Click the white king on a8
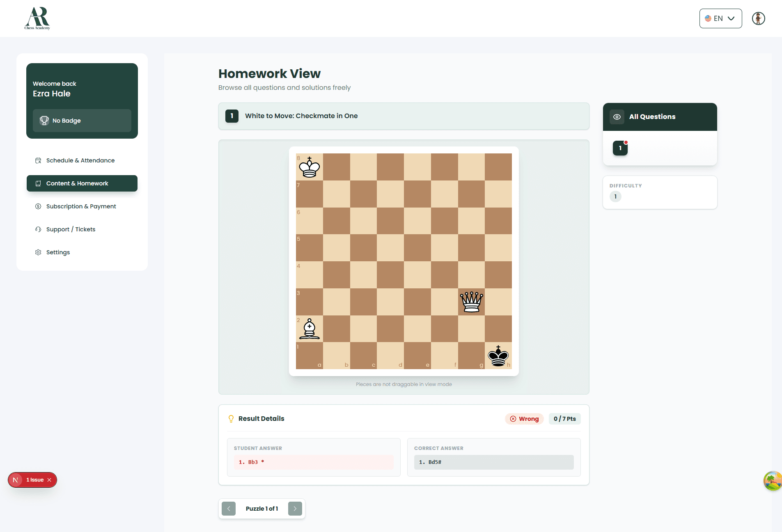This screenshot has width=782, height=532. click(x=310, y=167)
